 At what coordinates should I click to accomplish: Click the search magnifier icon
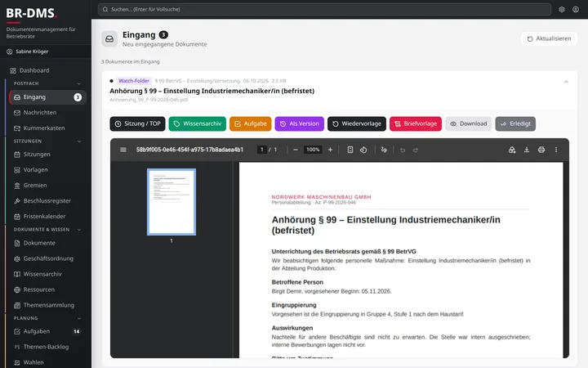tap(105, 9)
